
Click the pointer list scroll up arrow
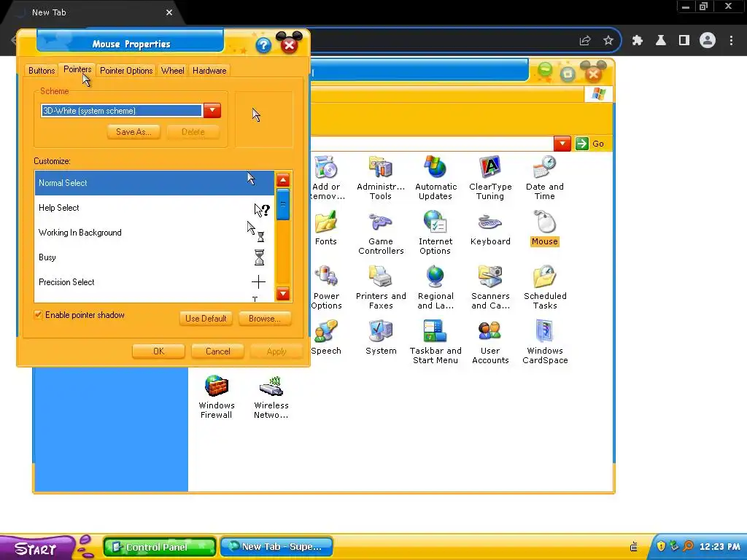283,180
